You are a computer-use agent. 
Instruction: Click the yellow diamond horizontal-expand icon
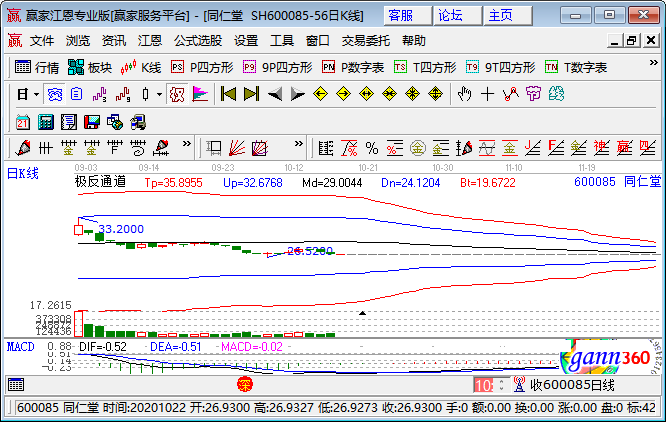point(366,94)
